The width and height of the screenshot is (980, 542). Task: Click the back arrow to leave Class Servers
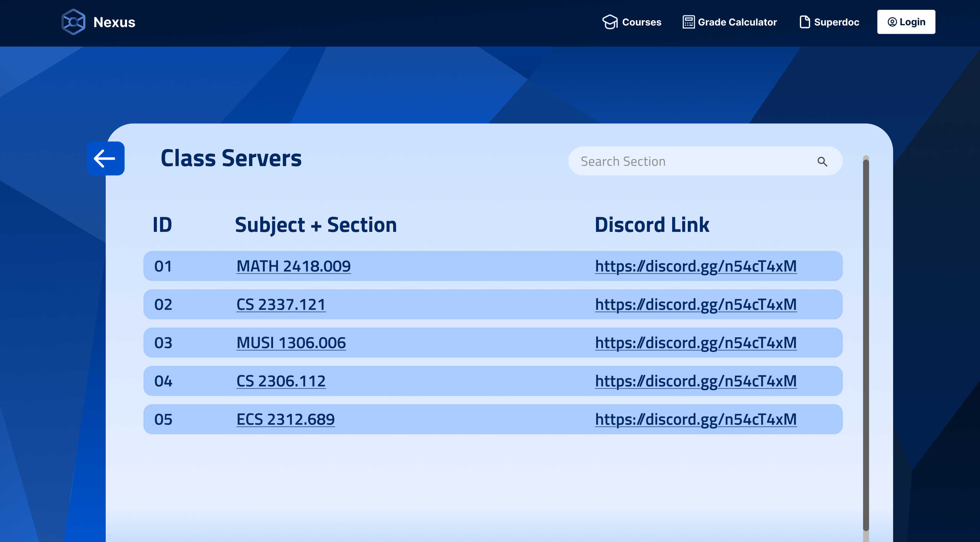[x=105, y=158]
